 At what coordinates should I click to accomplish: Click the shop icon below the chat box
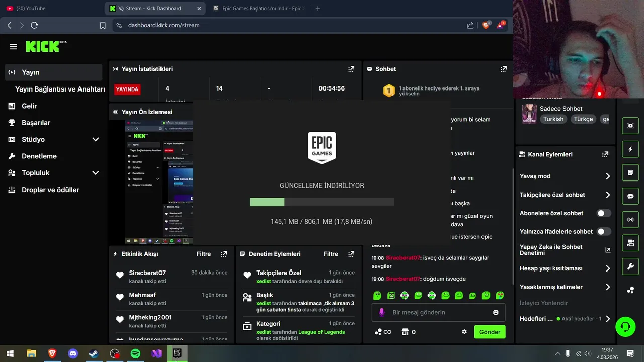click(405, 332)
